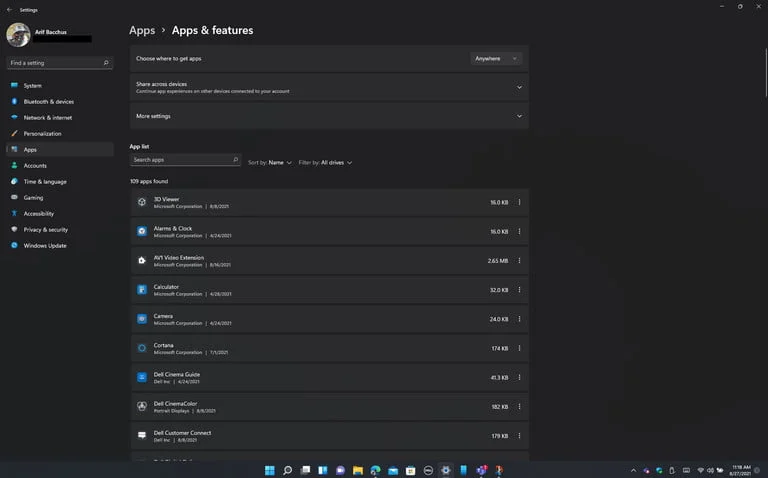Go to Gaming settings
Image resolution: width=768 pixels, height=478 pixels.
coord(60,197)
